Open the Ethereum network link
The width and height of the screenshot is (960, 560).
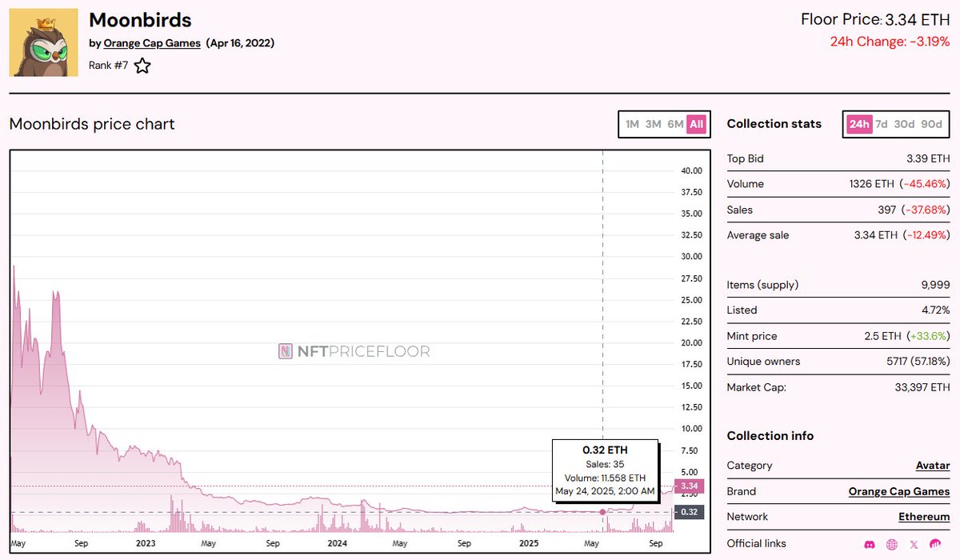924,517
